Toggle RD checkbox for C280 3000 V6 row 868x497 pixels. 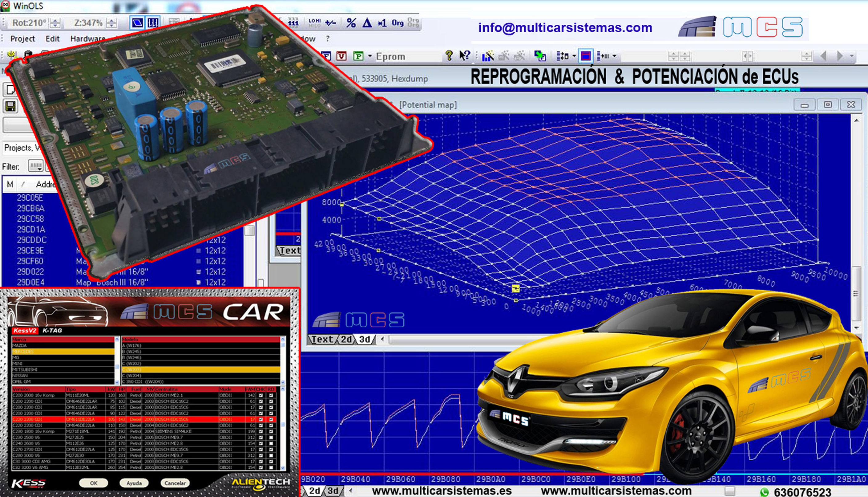[x=271, y=455]
